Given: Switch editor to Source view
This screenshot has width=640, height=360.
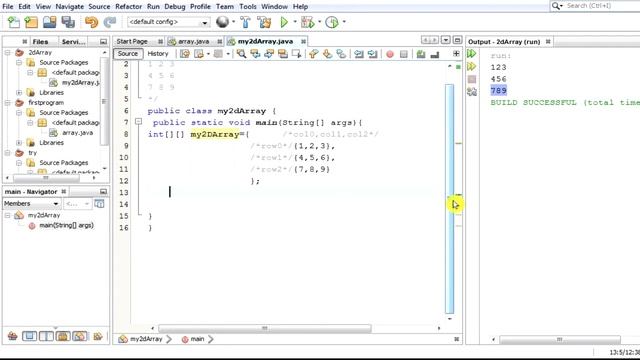Looking at the screenshot, I should 128,53.
